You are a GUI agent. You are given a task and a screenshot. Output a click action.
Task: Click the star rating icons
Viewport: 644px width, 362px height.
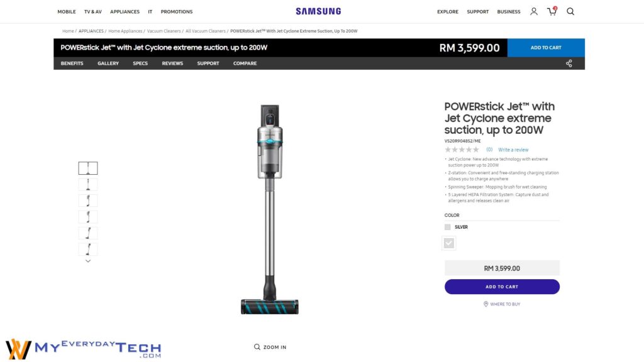pos(462,150)
